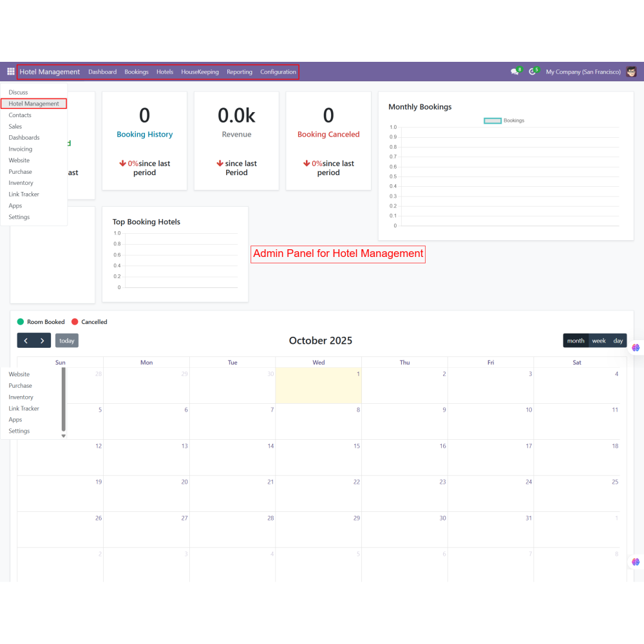Click the October 15 calendar cell
Screen dimensions: 644x644
(x=318, y=457)
